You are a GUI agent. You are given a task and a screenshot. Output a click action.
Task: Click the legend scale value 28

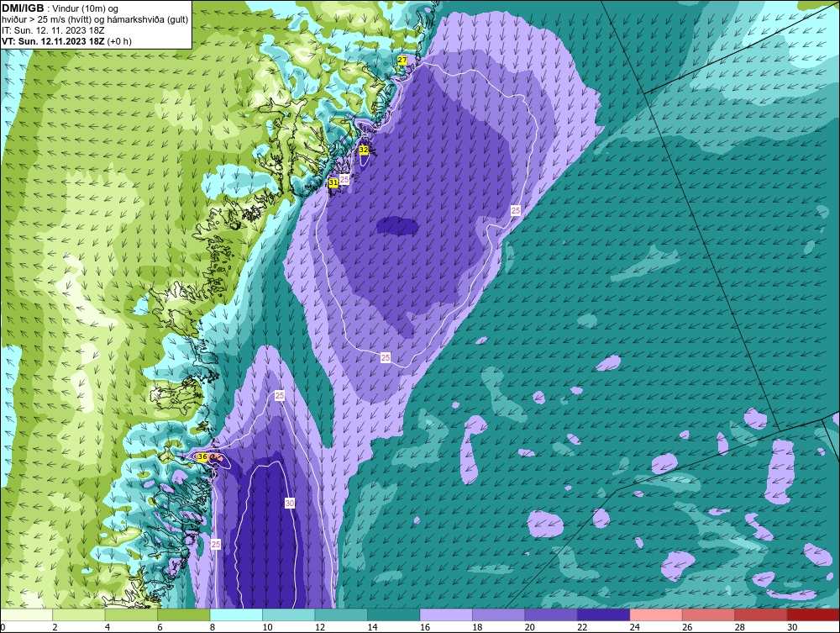tap(740, 627)
